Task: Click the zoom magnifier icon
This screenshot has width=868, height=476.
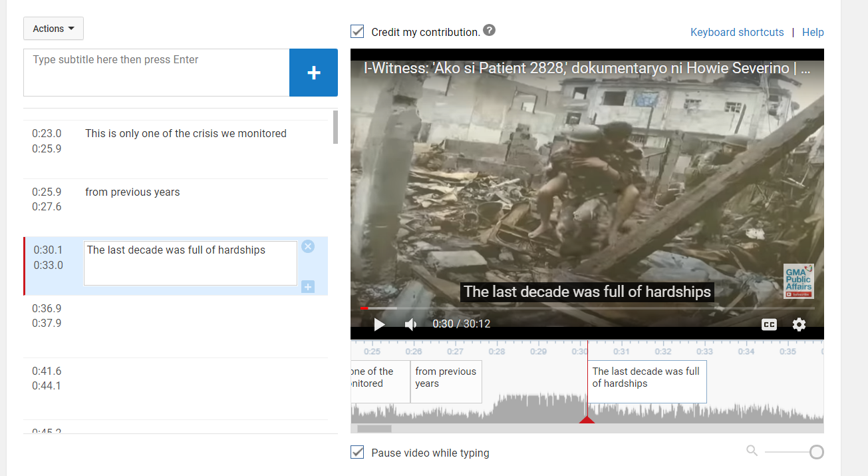Action: 752,451
